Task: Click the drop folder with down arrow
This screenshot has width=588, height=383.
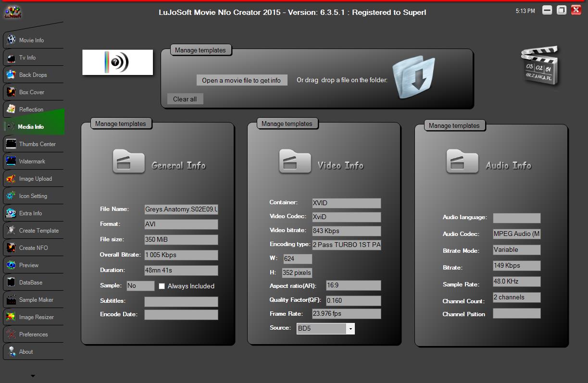Action: (x=414, y=77)
